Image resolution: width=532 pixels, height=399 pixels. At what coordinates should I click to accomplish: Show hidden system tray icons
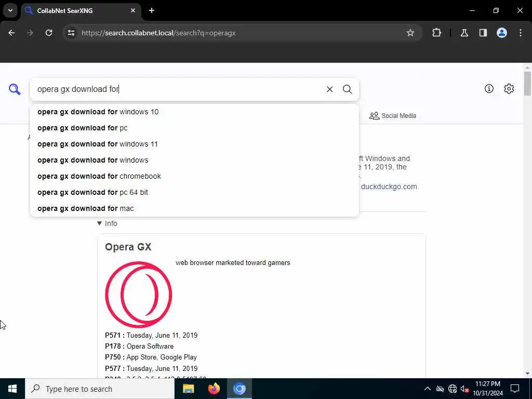click(x=427, y=389)
